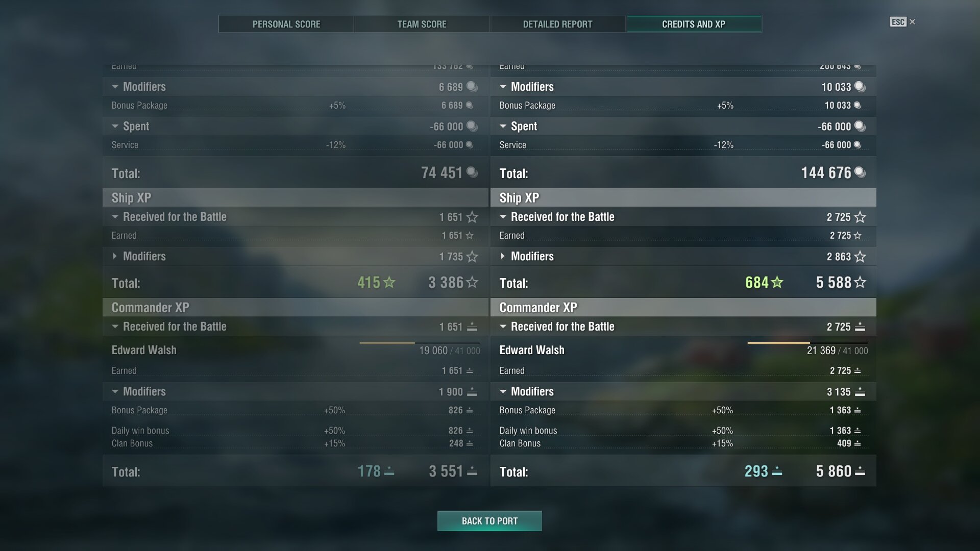Viewport: 980px width, 551px height.
Task: Click the commander XP icon next to 5 860
Action: pyautogui.click(x=860, y=471)
